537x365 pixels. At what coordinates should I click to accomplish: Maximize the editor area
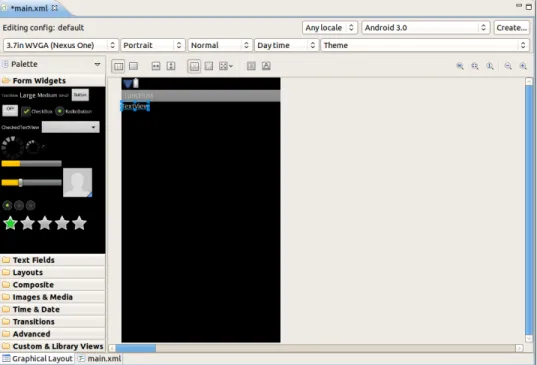529,7
